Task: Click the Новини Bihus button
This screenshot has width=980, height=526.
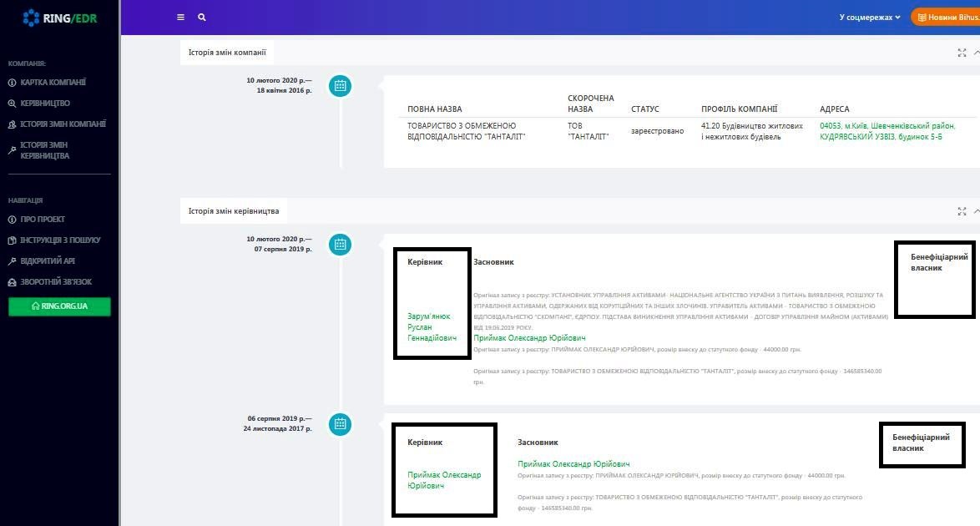Action: 946,18
